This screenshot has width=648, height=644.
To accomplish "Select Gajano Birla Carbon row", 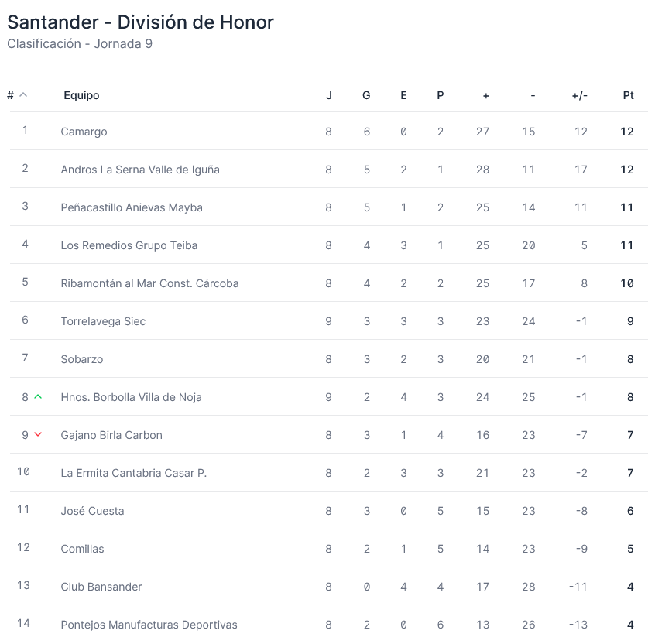I will [x=111, y=435].
